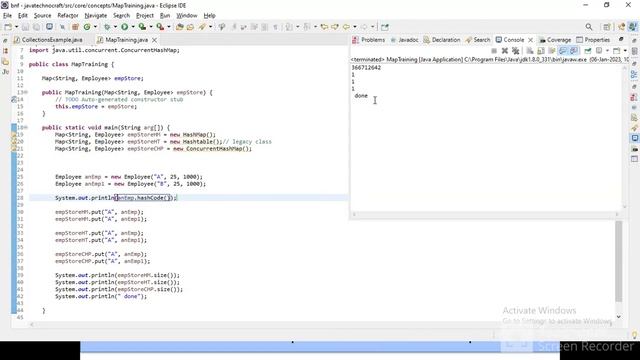Image resolution: width=640 pixels, height=360 pixels.
Task: Click the "done" line in console output
Action: coord(361,96)
